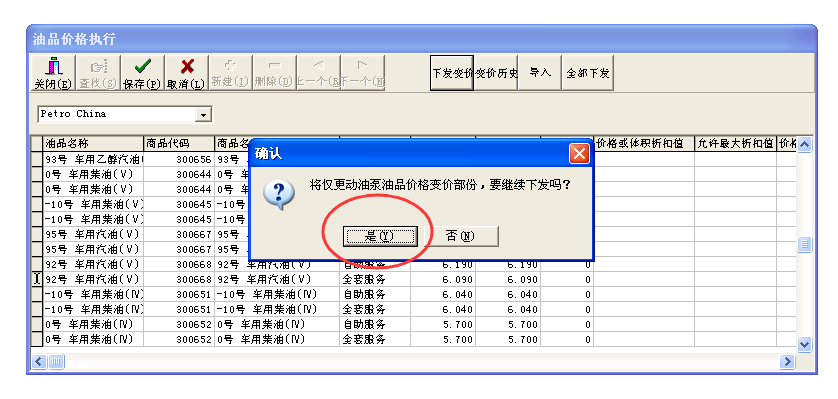This screenshot has width=838, height=399.
Task: Select row marker for 0号 车用柴油(IV) last row
Action: pos(36,339)
